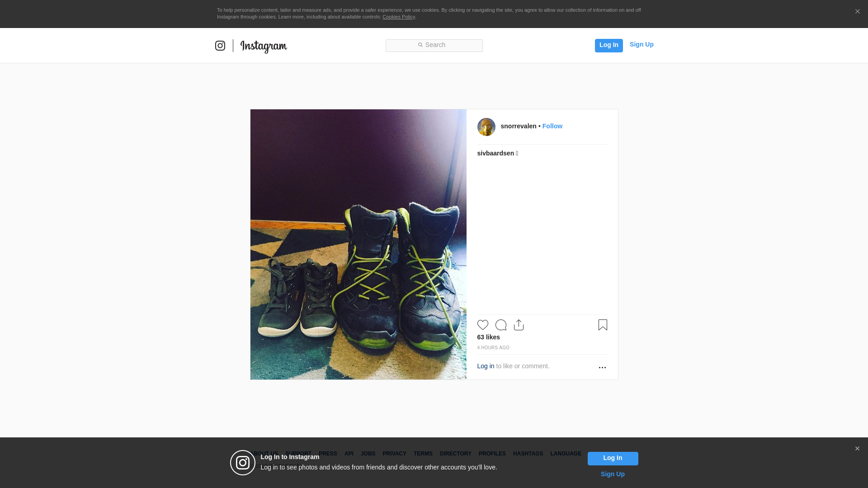Image resolution: width=868 pixels, height=488 pixels.
Task: Focus the Search input field
Action: [x=434, y=46]
